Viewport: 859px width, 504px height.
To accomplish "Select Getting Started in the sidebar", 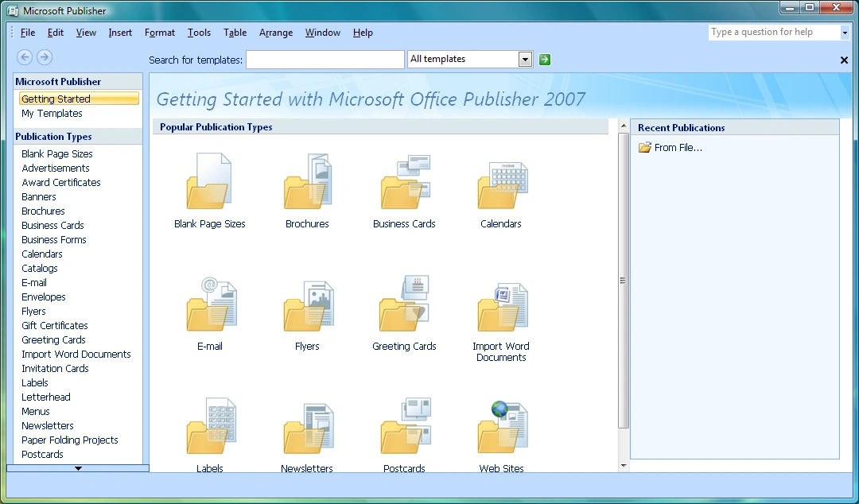I will (x=80, y=99).
